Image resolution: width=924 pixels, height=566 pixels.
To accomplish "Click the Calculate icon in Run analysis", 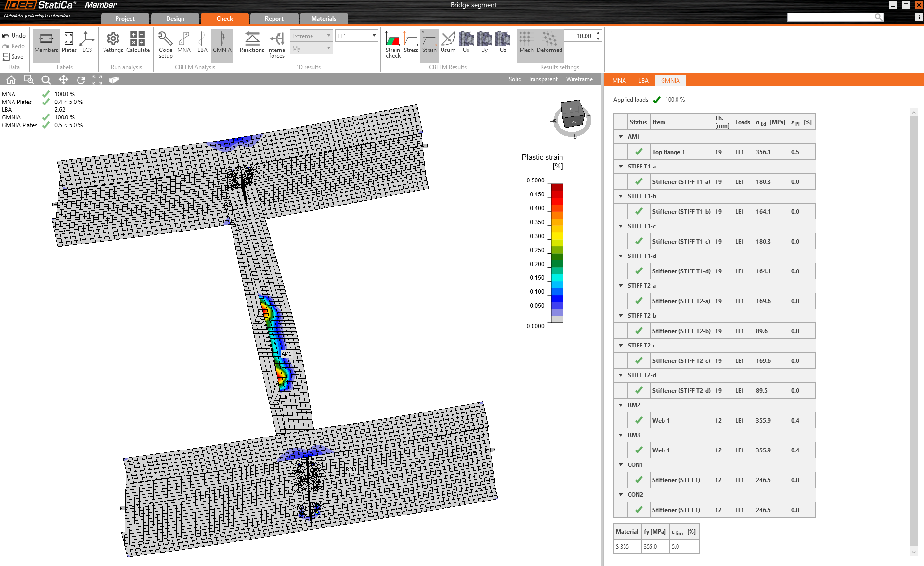I will tap(138, 42).
